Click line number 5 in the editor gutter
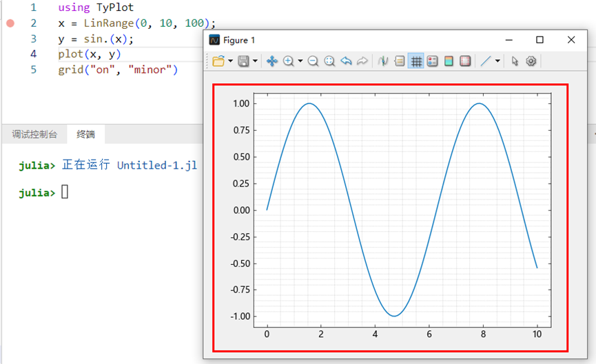 tap(34, 69)
